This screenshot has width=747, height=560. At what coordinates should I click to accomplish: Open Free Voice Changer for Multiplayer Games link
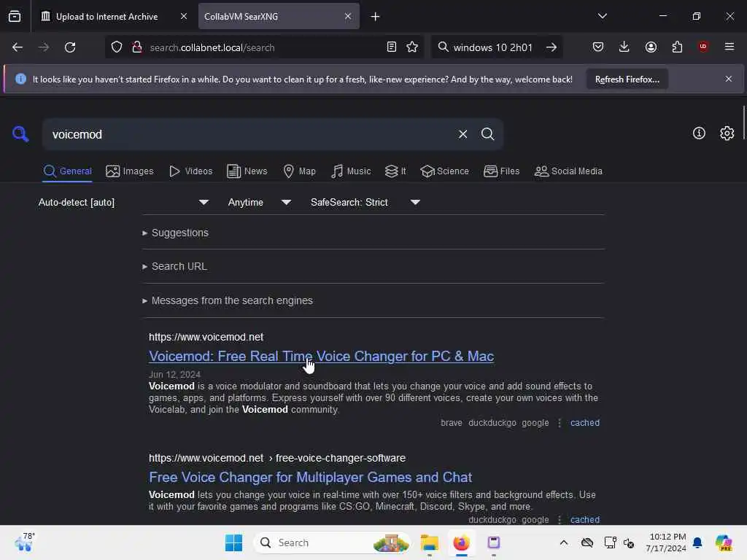310,477
